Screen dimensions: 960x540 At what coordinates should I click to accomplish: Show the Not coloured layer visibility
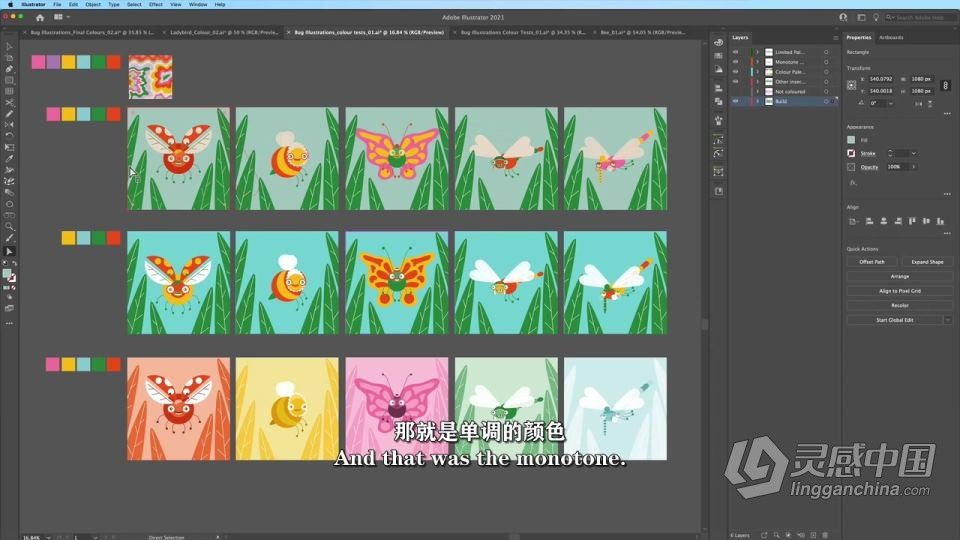click(735, 91)
